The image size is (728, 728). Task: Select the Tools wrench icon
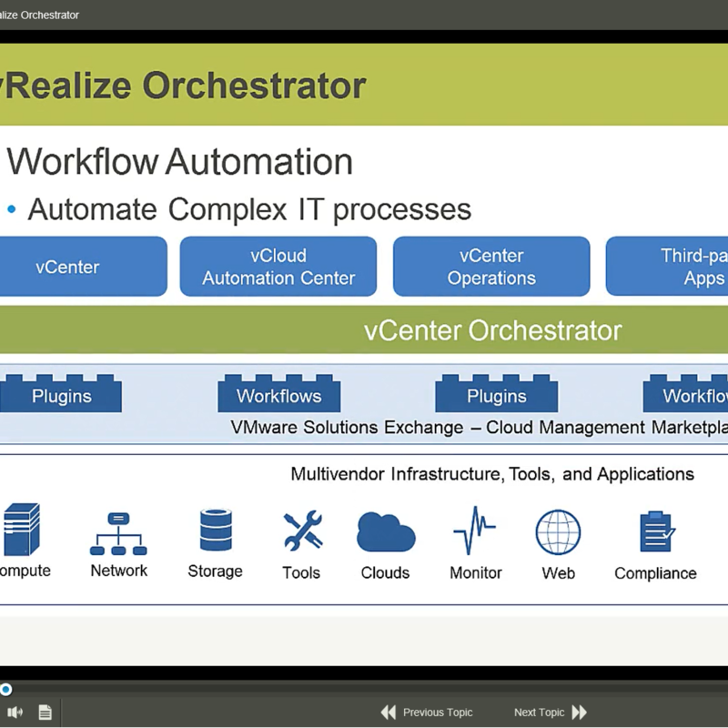click(x=301, y=531)
